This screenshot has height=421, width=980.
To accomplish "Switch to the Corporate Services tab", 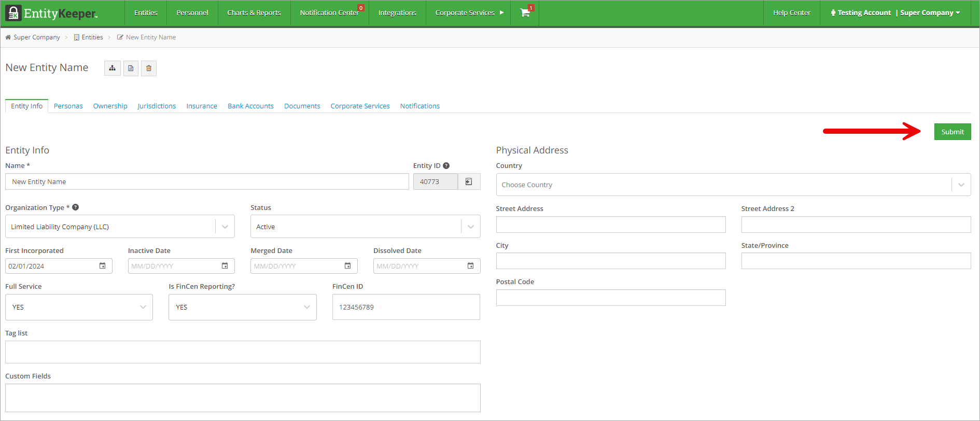I will pos(360,106).
